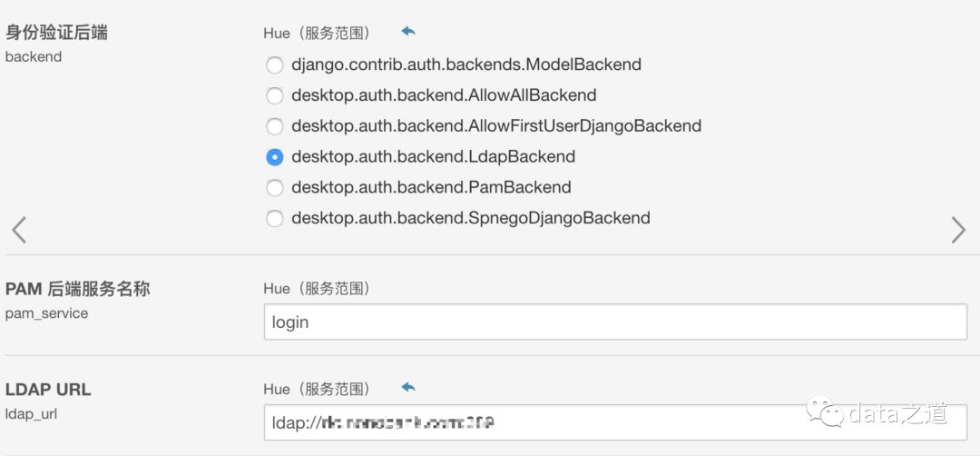
Task: Click the pam_service property name
Action: 47,313
